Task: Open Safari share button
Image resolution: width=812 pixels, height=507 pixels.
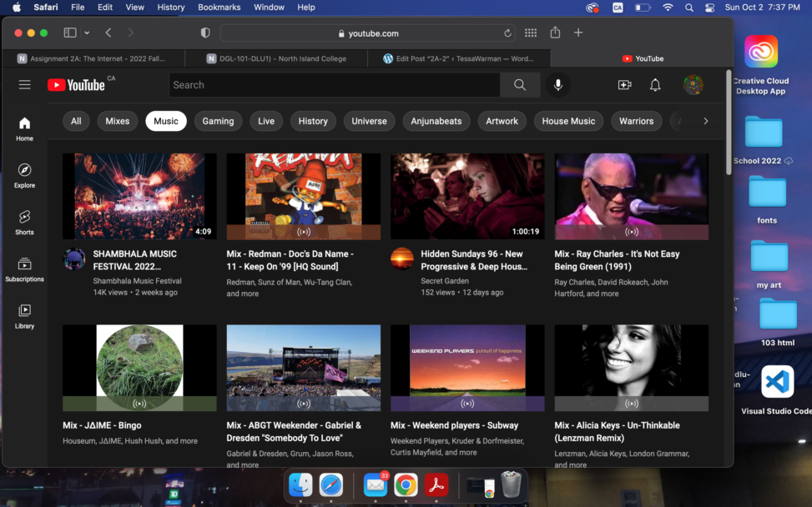Action: tap(555, 32)
